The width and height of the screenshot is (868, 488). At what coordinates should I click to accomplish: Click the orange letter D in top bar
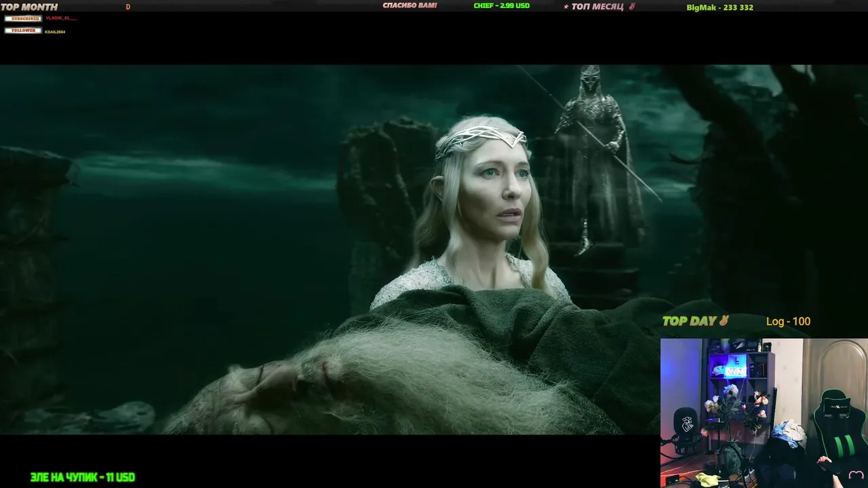point(127,7)
